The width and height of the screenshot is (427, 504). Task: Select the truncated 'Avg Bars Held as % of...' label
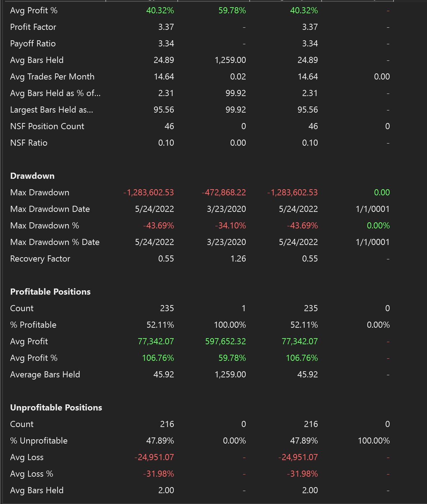point(55,93)
